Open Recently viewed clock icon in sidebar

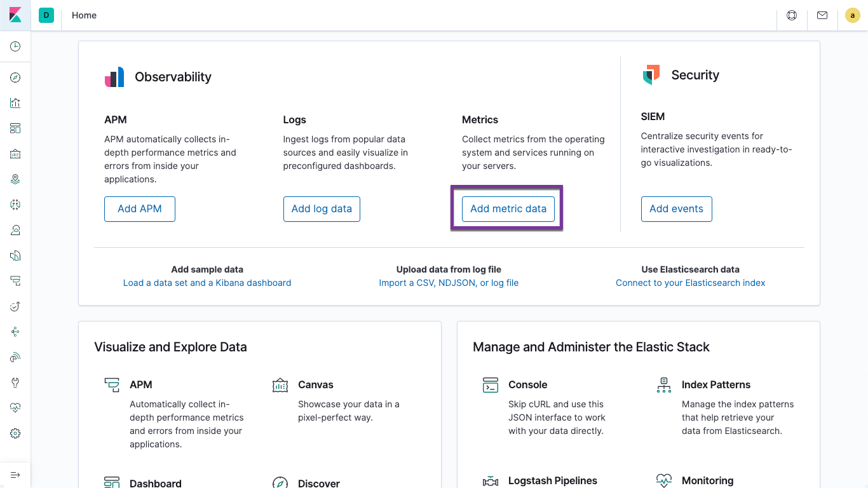pos(15,46)
